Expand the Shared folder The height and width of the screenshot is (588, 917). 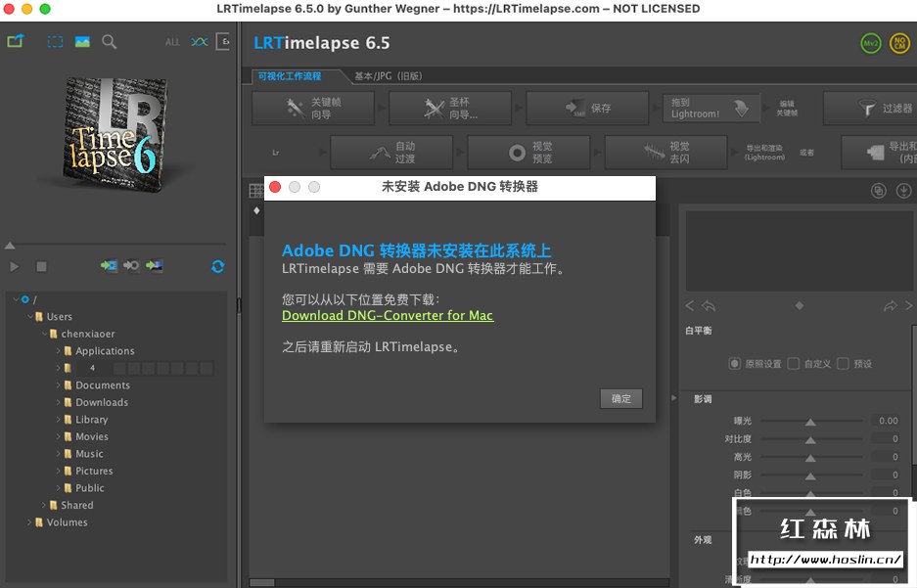click(44, 505)
